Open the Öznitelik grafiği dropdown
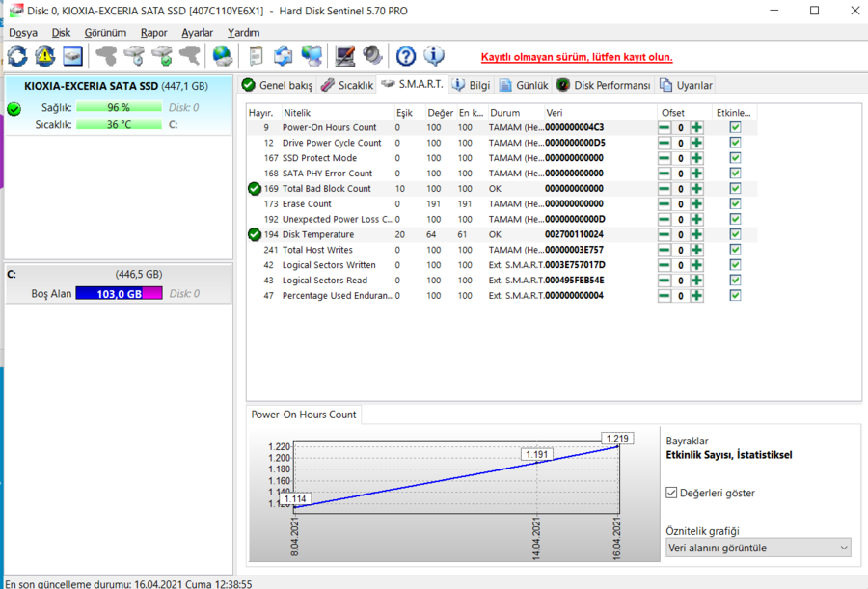This screenshot has height=589, width=868. [x=758, y=549]
